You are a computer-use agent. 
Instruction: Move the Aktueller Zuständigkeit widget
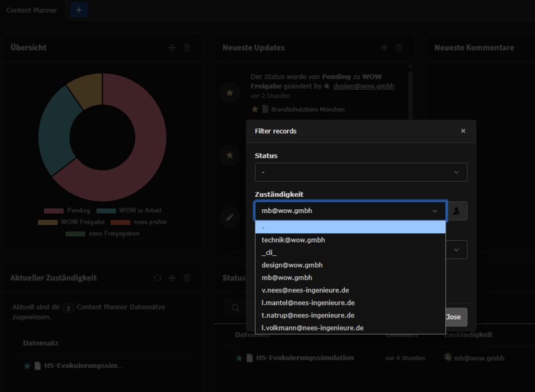172,278
